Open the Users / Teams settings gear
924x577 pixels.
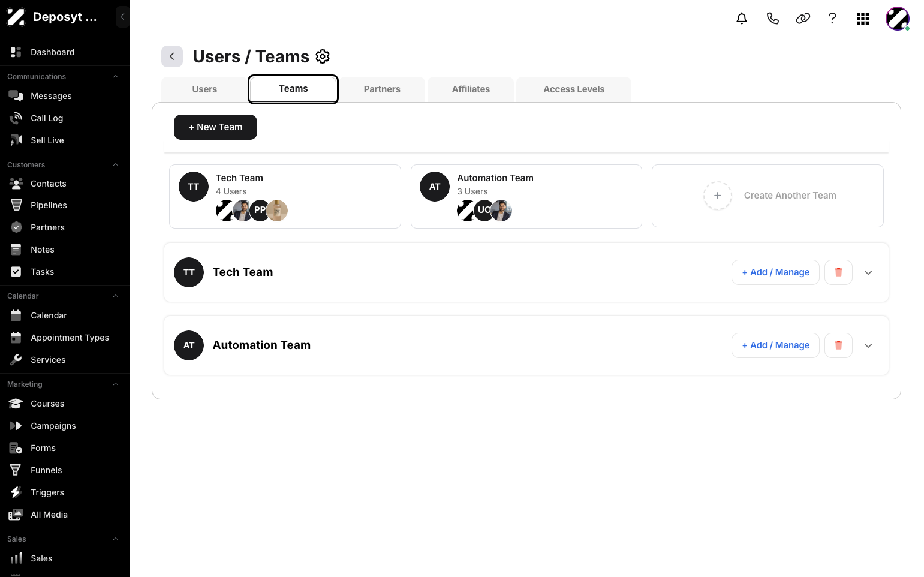323,56
